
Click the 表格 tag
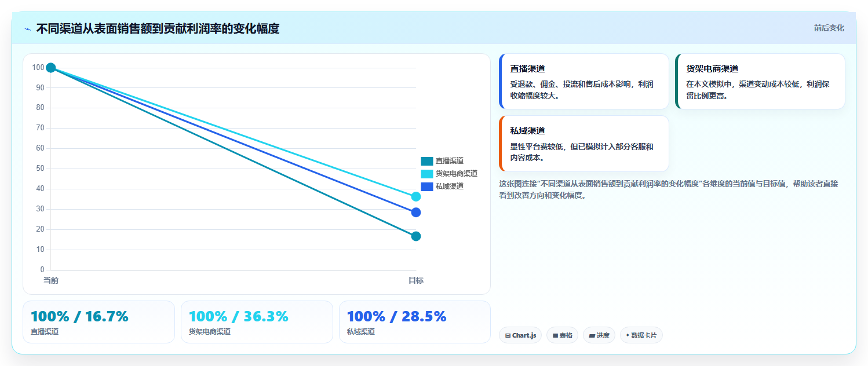pos(562,335)
